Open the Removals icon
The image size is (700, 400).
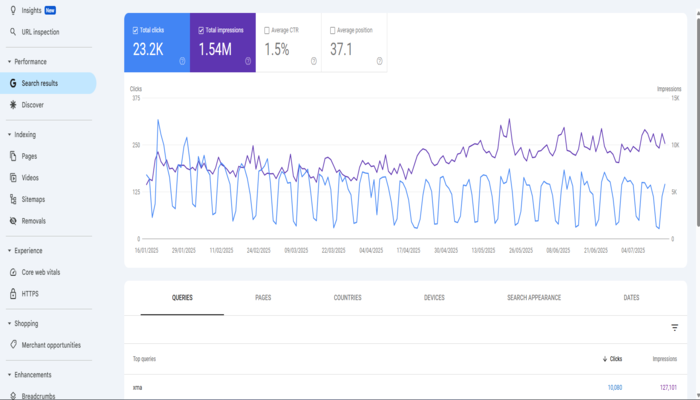12,221
